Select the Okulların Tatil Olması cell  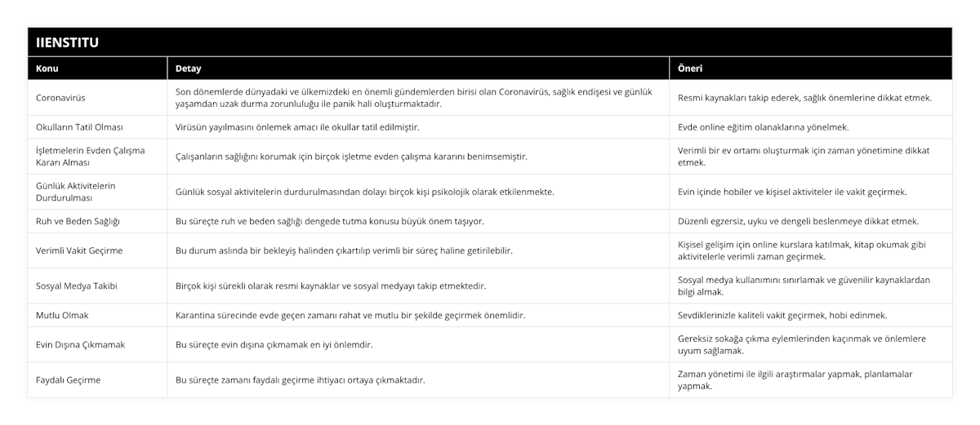coord(80,127)
